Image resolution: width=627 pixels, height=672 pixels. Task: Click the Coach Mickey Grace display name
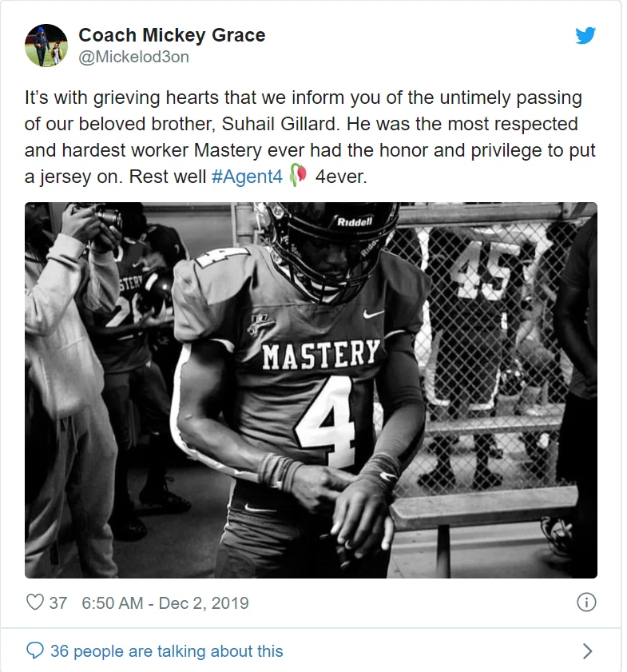[172, 35]
